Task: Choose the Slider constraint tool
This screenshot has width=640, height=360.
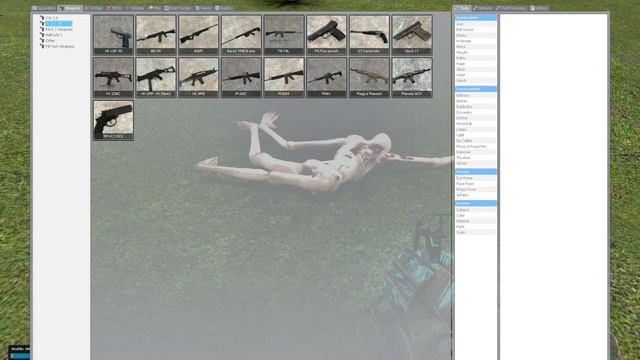Action: (x=476, y=69)
